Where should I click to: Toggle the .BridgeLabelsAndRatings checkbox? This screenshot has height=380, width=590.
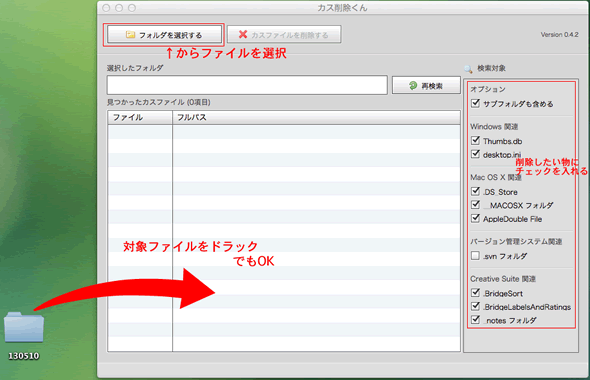coord(476,307)
